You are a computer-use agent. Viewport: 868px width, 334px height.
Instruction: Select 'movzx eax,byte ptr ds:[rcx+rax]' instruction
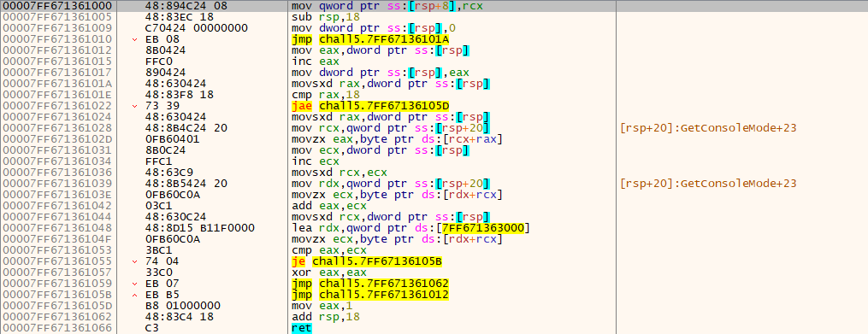(x=397, y=138)
